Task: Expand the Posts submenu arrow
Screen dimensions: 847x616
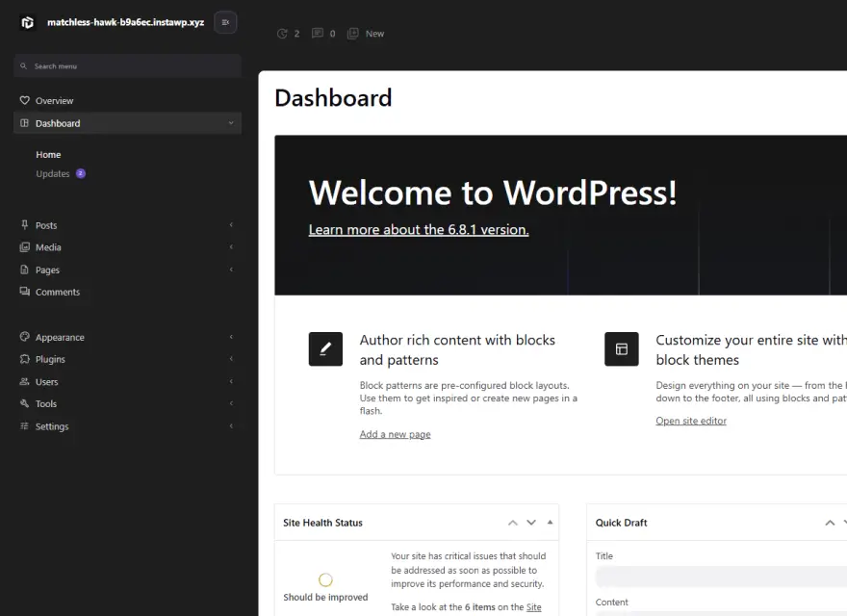Action: (x=231, y=225)
